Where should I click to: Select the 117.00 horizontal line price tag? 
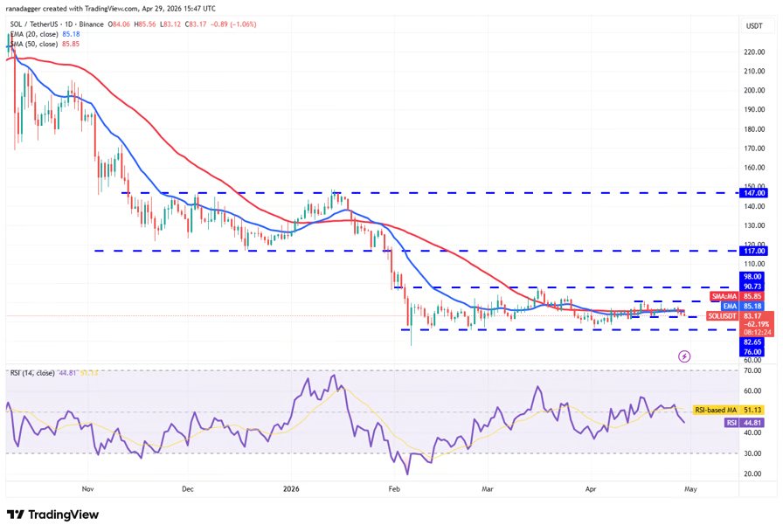(752, 251)
